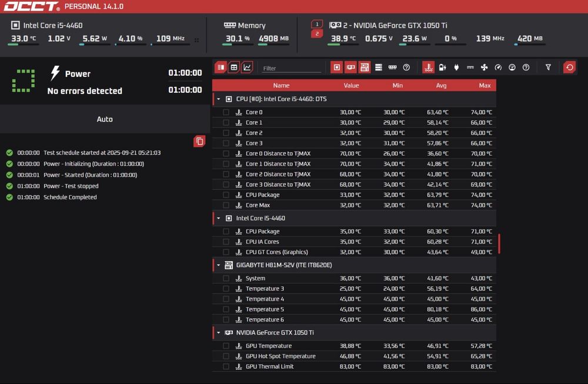Sort by the Avg column header
588x384 pixels.
click(x=442, y=85)
